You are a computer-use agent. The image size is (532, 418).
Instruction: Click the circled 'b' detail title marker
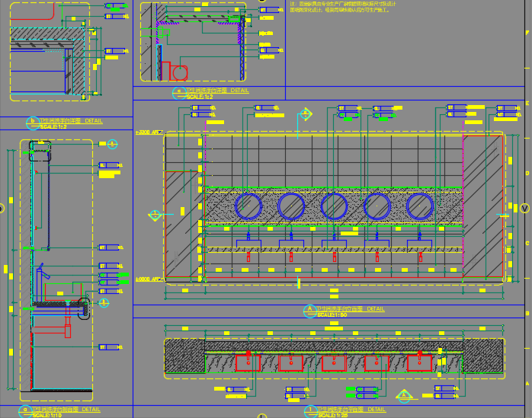pyautogui.click(x=33, y=123)
